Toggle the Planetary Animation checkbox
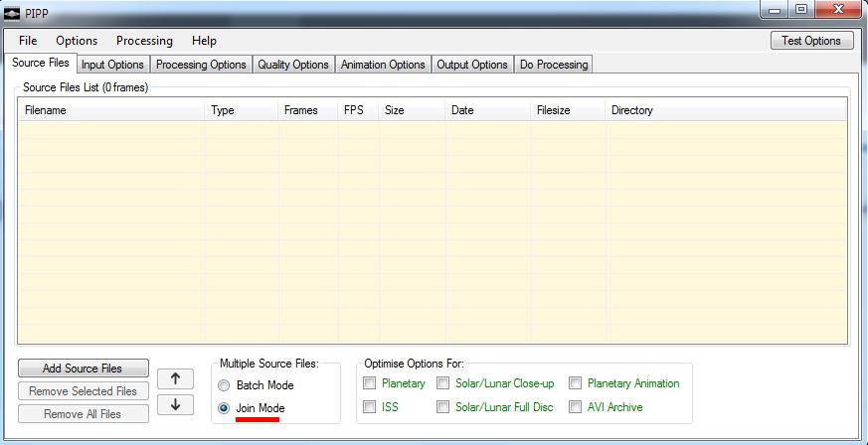This screenshot has height=445, width=868. coord(576,383)
